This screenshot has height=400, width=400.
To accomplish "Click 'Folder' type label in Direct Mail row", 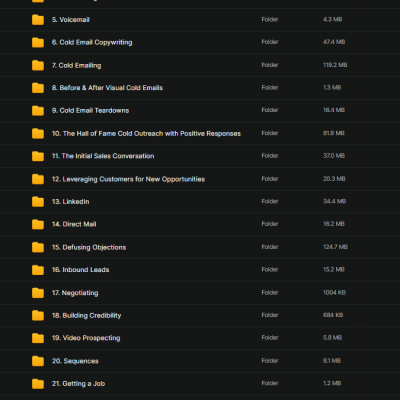I will tap(270, 224).
